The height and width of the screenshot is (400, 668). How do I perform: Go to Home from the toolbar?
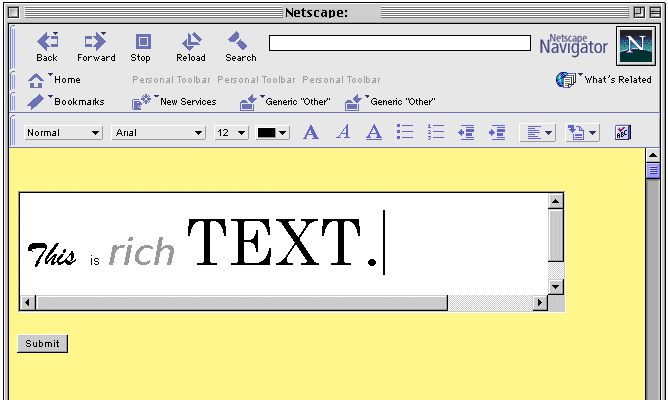pyautogui.click(x=55, y=80)
